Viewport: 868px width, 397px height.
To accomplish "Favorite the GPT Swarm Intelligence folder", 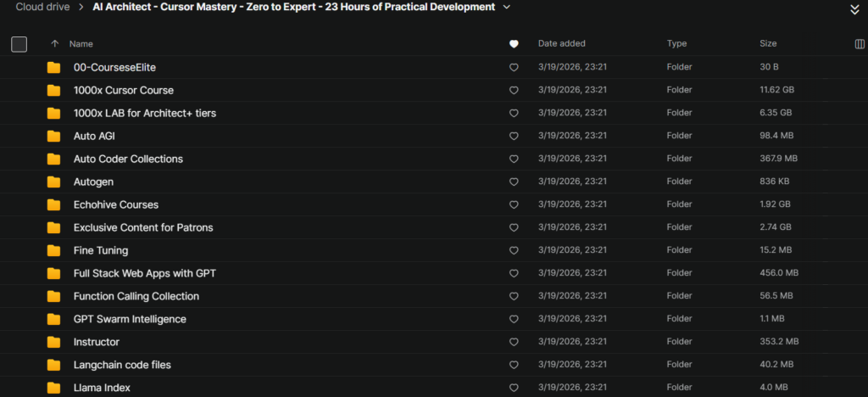I will pyautogui.click(x=514, y=319).
